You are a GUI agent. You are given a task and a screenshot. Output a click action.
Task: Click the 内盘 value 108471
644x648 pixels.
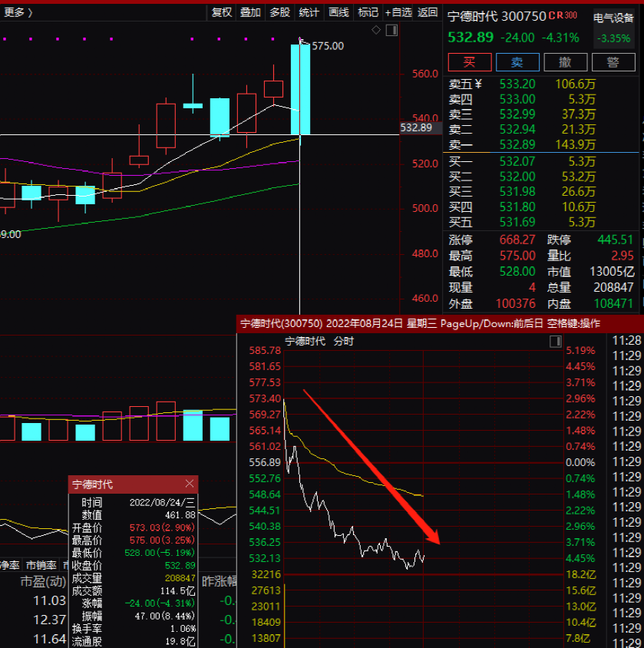[x=613, y=304]
